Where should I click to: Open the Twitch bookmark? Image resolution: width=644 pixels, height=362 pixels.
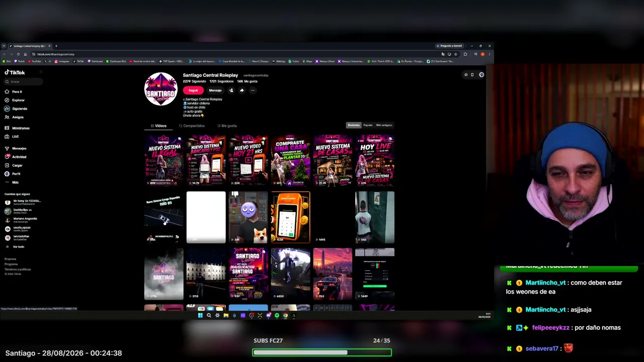pos(20,61)
